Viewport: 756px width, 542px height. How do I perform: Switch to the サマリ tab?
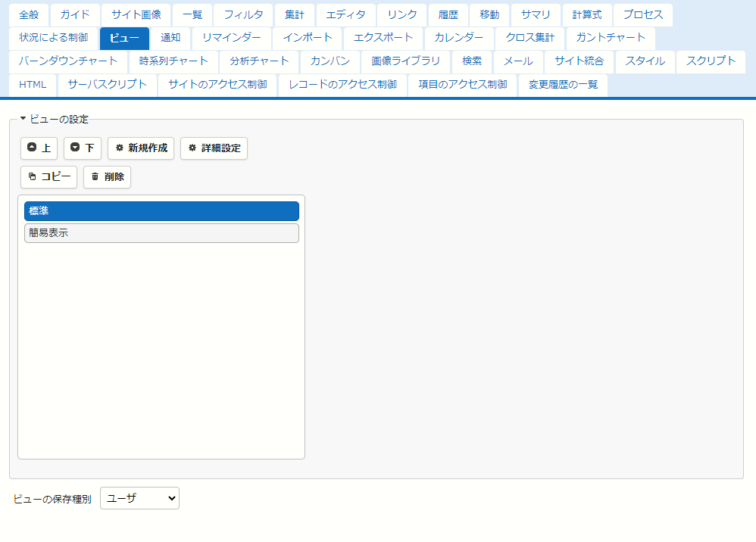click(x=536, y=15)
